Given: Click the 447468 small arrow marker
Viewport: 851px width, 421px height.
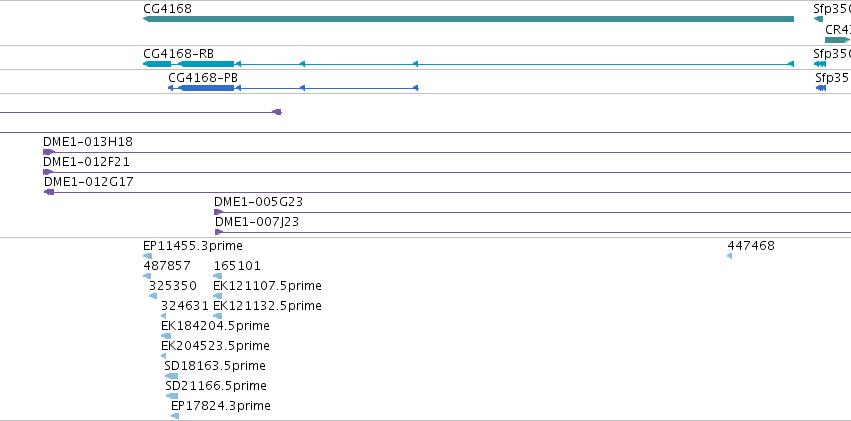Looking at the screenshot, I should click(729, 256).
